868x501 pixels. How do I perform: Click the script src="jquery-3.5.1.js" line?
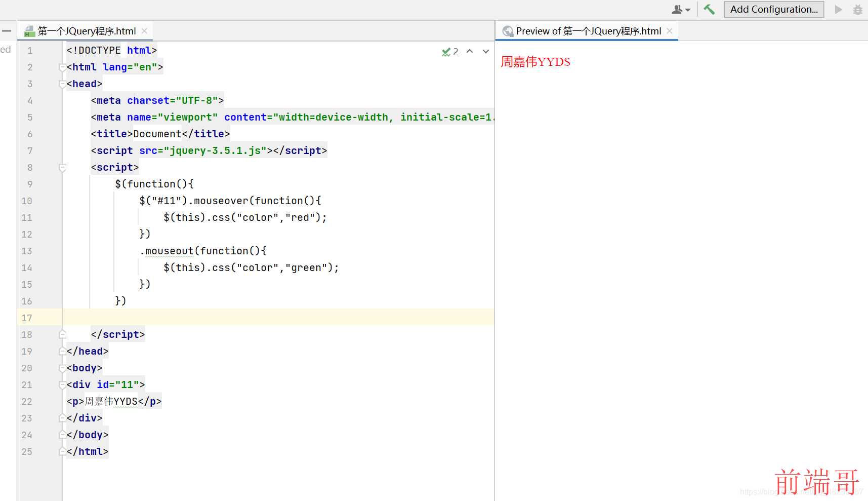click(209, 150)
